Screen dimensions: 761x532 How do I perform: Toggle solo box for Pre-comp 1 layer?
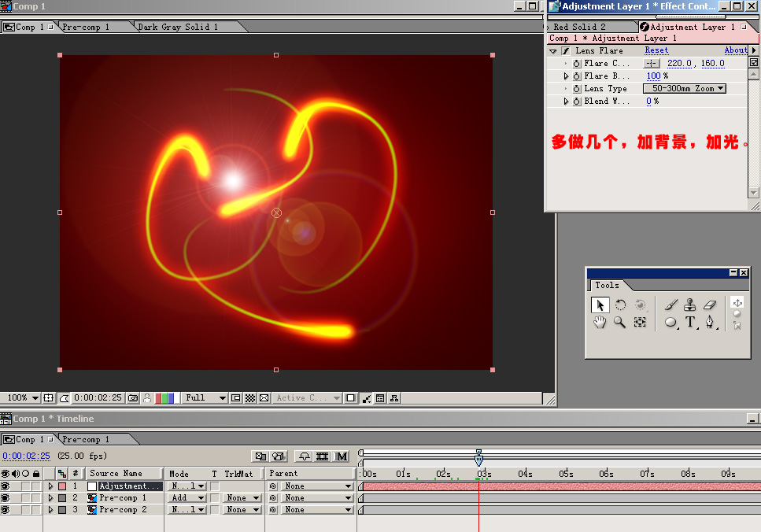point(25,497)
